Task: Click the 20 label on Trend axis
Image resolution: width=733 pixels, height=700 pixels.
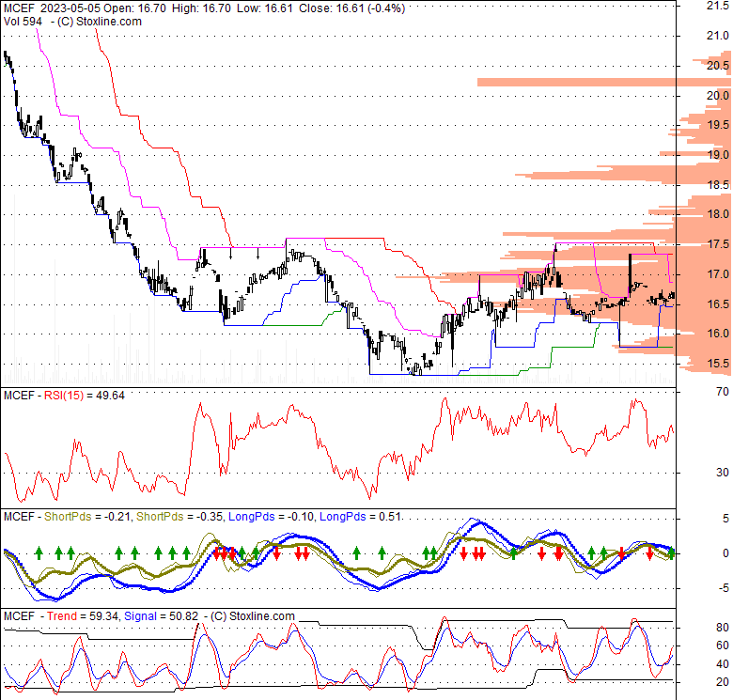Action: 723,682
